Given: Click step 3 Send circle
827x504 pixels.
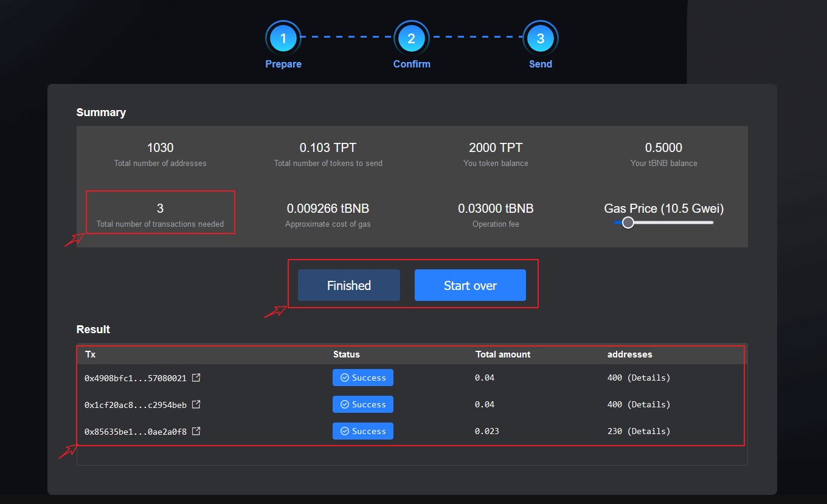Looking at the screenshot, I should (540, 39).
